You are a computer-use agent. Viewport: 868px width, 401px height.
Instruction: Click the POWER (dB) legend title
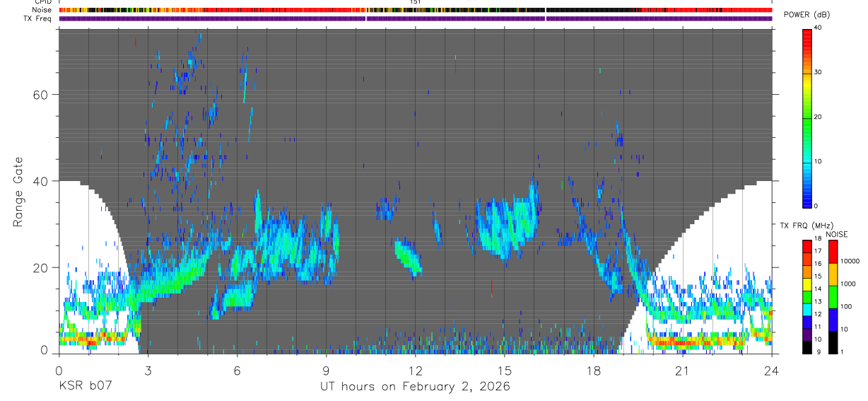click(x=807, y=15)
